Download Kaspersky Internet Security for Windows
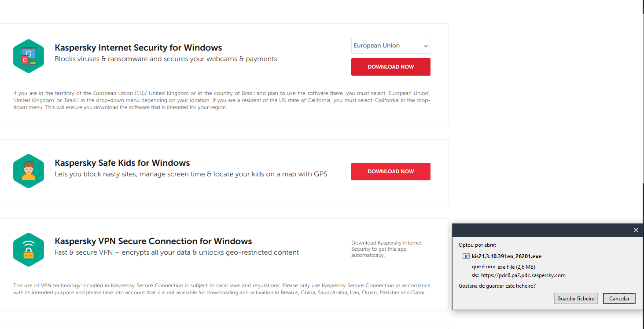 click(x=390, y=67)
